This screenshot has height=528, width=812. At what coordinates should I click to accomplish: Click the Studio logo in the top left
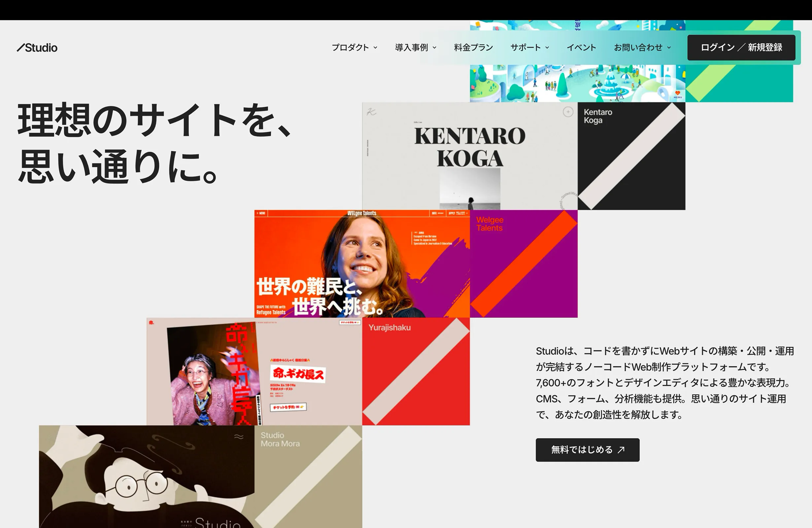tap(38, 48)
